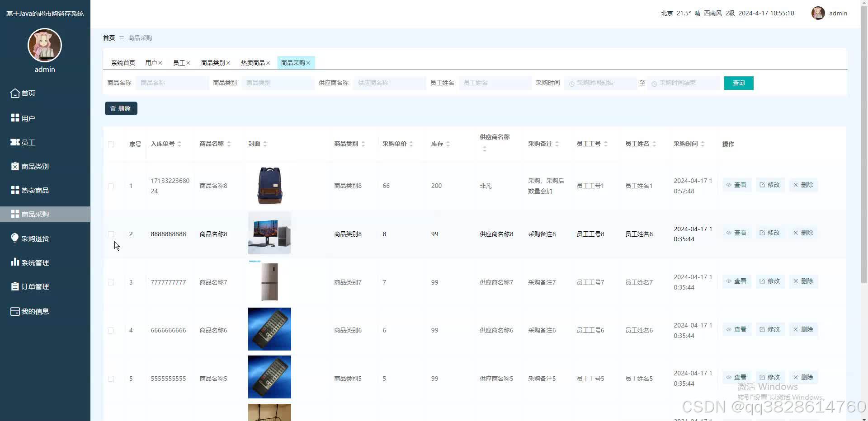Sort by 商品类别 column

tap(363, 144)
